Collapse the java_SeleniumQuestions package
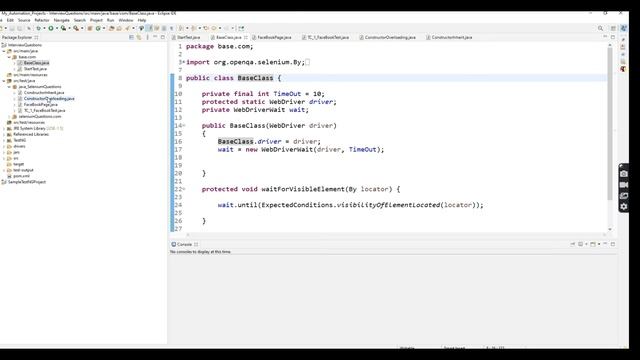 [x=9, y=87]
